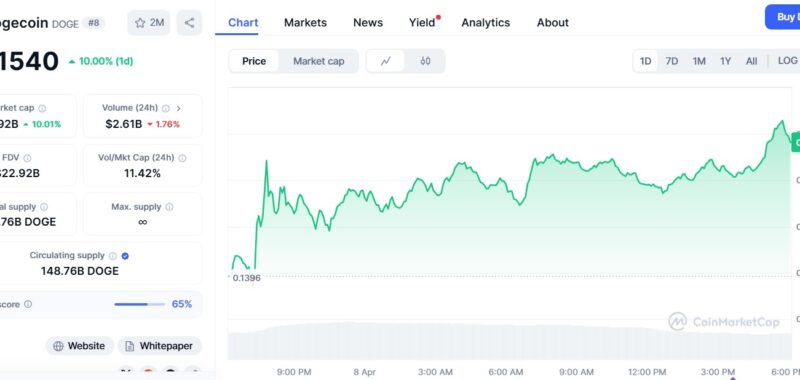Open the Markets tab
Viewport: 800px width, 380px height.
[305, 22]
